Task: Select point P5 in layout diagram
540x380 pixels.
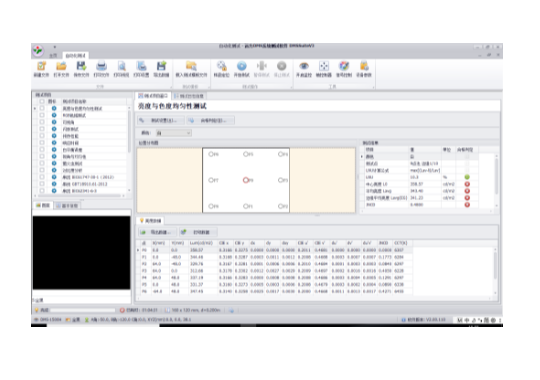Action: (246, 154)
